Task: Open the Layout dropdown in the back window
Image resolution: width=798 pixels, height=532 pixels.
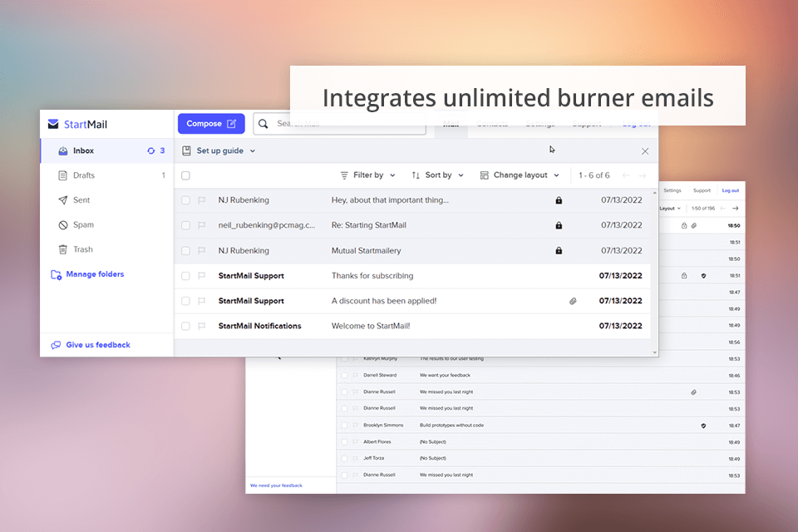Action: pyautogui.click(x=670, y=208)
